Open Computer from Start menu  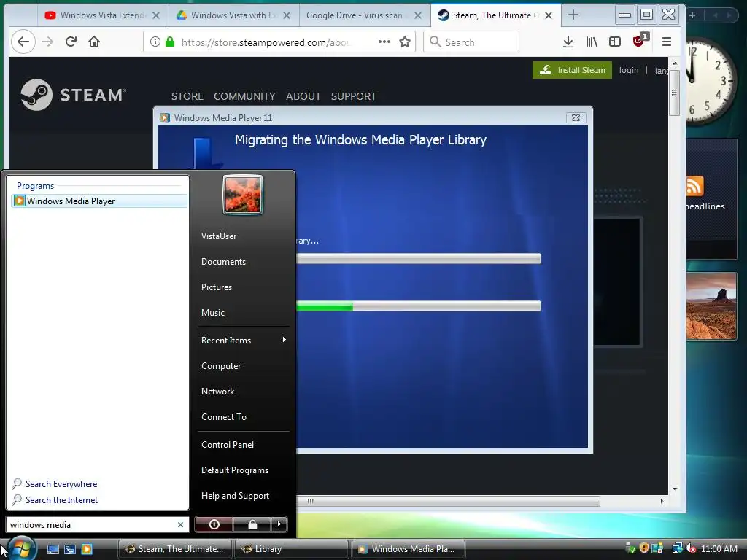(221, 366)
